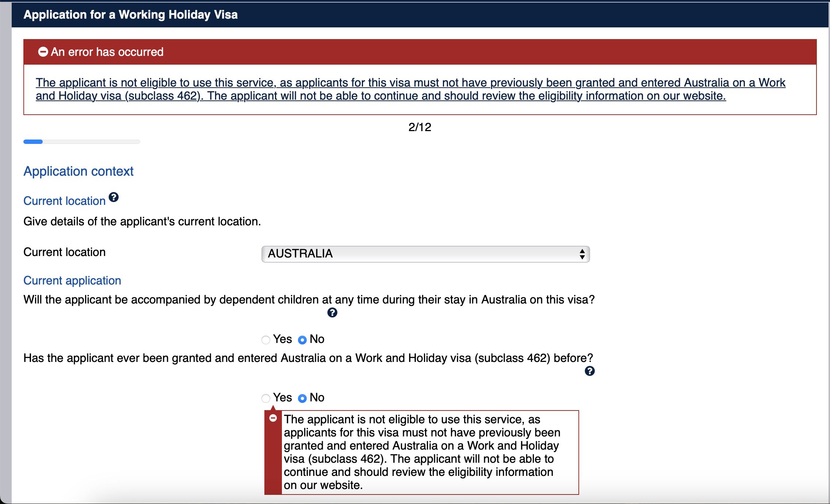Open the Current location dropdown showing AUSTRALIA

[425, 254]
